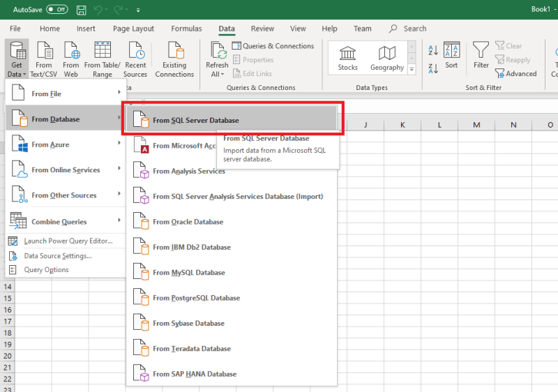Viewport: 558px width, 392px height.
Task: Choose From Teradata Database
Action: (x=232, y=349)
